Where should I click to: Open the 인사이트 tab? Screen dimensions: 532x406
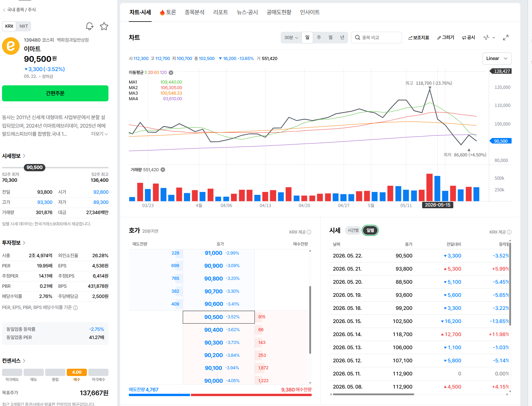click(310, 12)
